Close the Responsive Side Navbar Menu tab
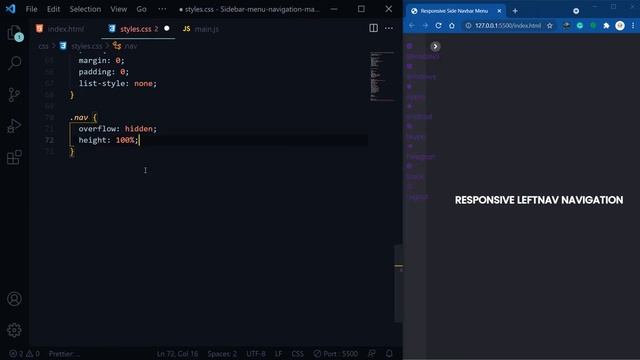This screenshot has width=640, height=360. (499, 11)
